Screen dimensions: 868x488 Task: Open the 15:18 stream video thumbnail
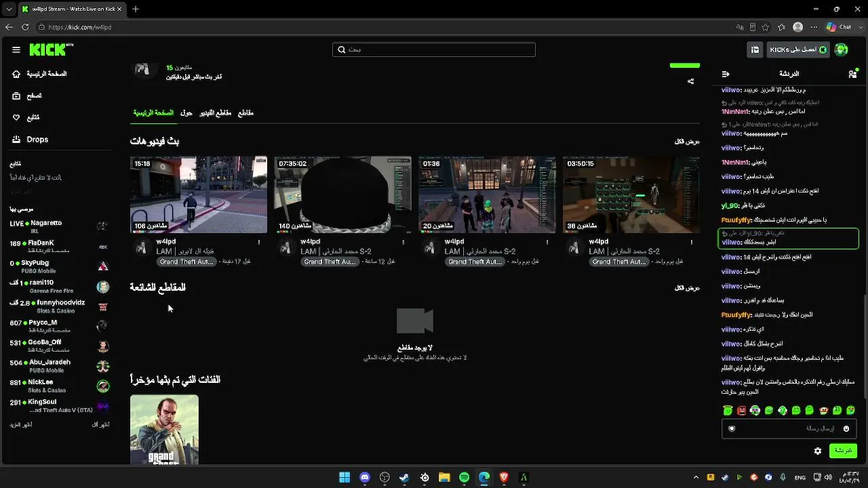click(199, 195)
